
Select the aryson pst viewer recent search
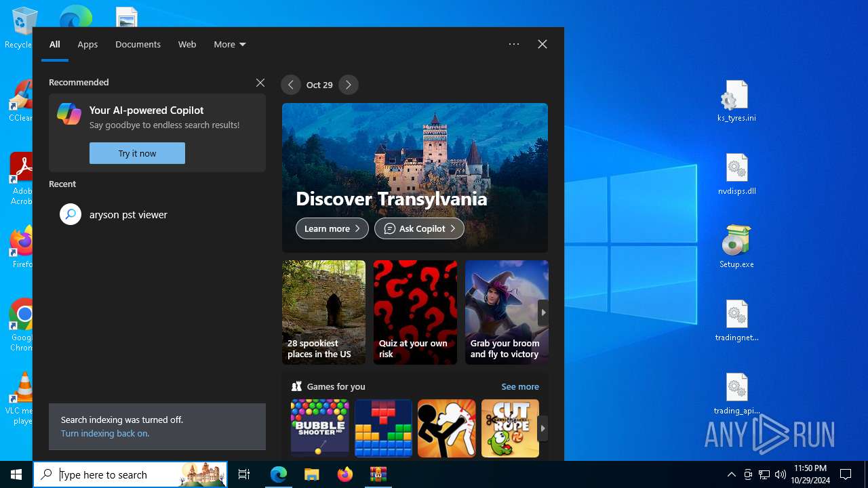click(157, 214)
